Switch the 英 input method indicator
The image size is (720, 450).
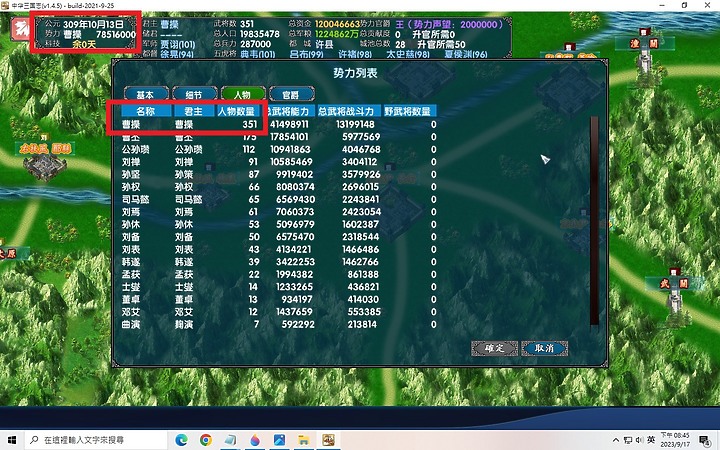point(651,440)
